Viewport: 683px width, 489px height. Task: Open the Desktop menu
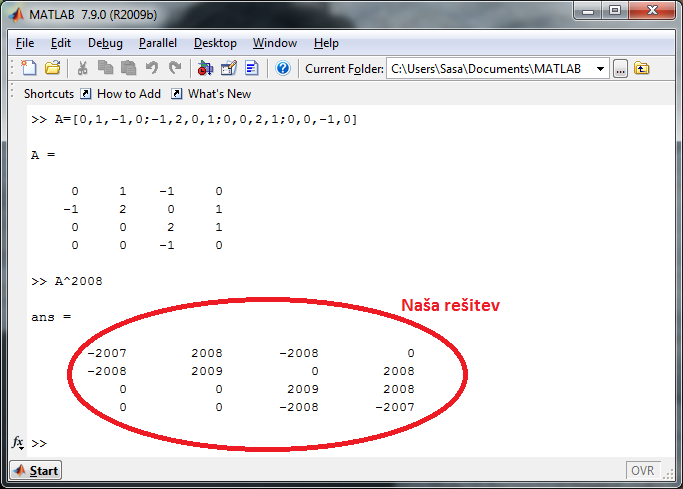coord(215,43)
